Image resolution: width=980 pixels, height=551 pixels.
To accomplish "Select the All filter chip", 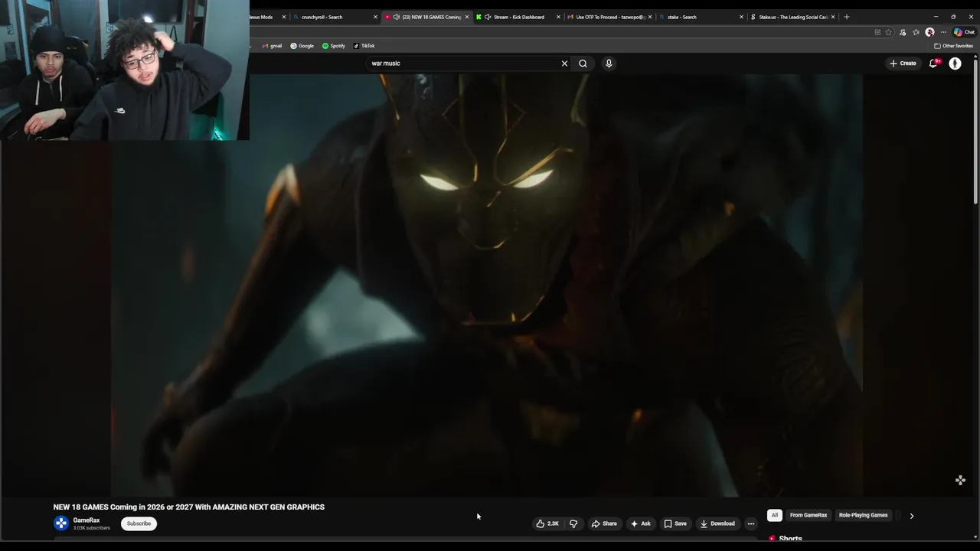I will [x=775, y=515].
